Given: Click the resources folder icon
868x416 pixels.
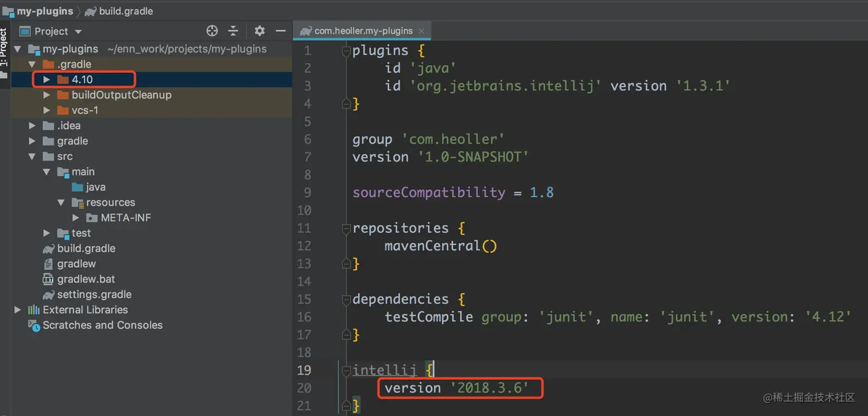Looking at the screenshot, I should (77, 202).
